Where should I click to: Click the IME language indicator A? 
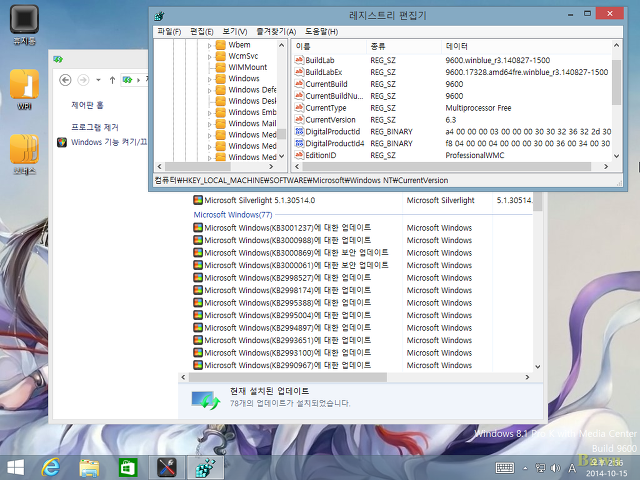click(572, 468)
